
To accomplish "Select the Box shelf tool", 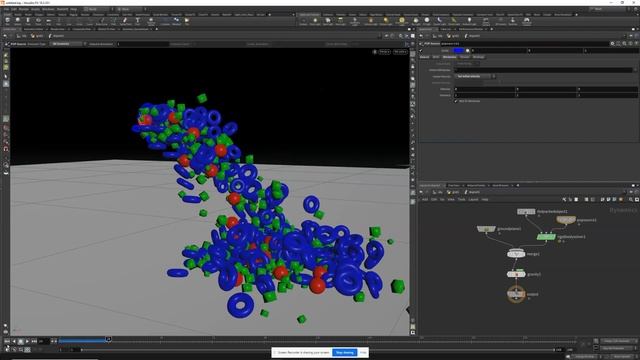I will click(7, 21).
